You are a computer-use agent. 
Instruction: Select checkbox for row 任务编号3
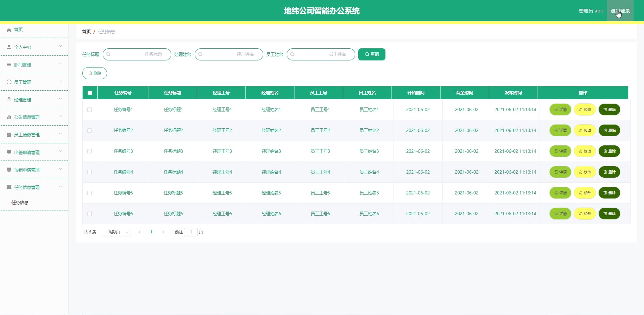[x=89, y=151]
